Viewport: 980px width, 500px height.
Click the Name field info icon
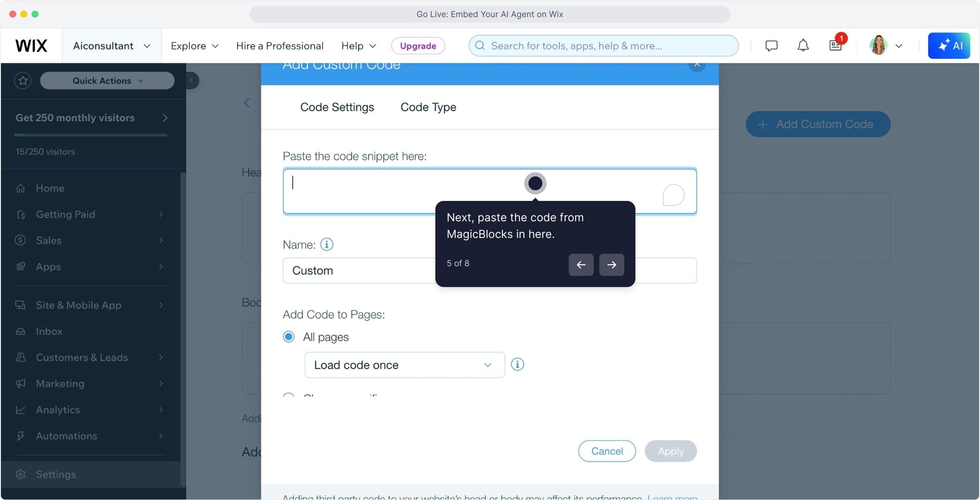[327, 244]
